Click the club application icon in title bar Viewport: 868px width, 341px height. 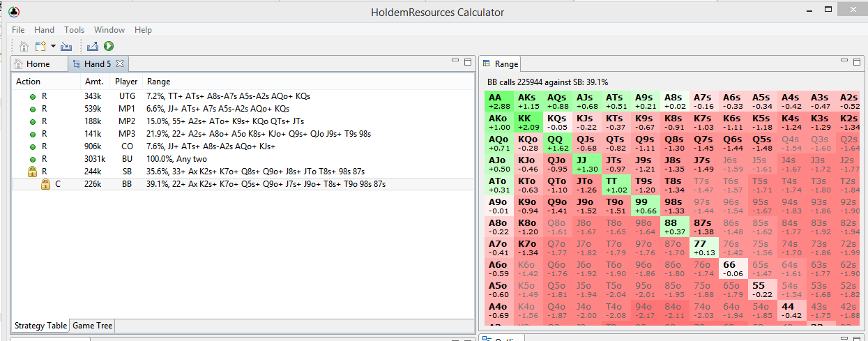tap(14, 12)
